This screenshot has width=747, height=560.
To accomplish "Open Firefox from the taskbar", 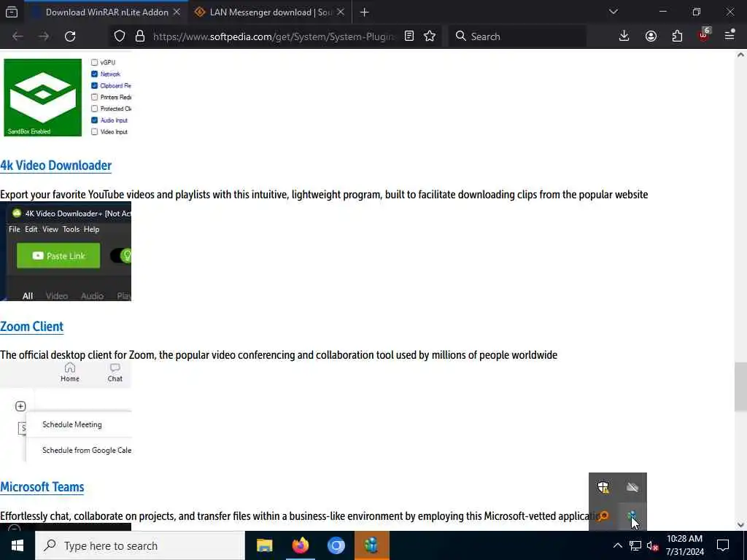I will pos(300,545).
